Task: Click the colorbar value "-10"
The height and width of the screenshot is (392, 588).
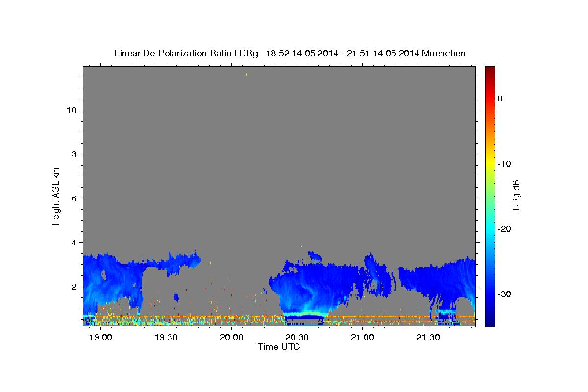Action: (x=504, y=164)
